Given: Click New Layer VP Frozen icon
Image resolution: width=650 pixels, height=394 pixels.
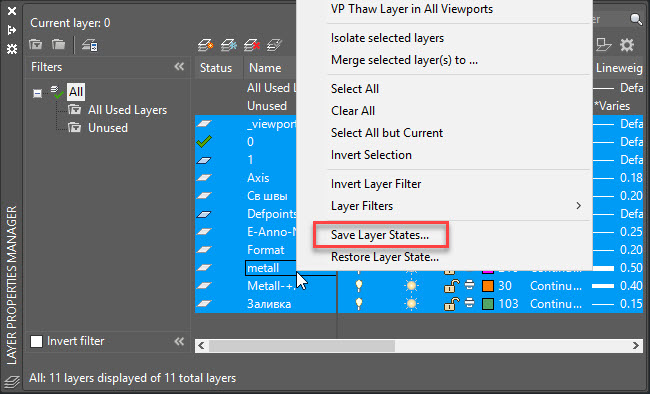Looking at the screenshot, I should click(229, 45).
